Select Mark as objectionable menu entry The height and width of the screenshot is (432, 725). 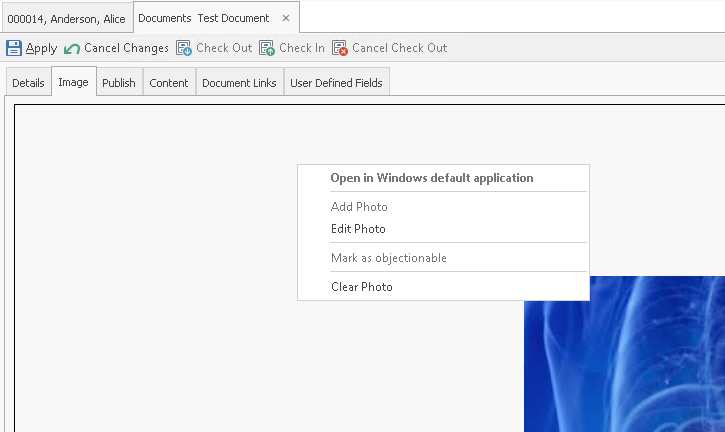tap(443, 258)
